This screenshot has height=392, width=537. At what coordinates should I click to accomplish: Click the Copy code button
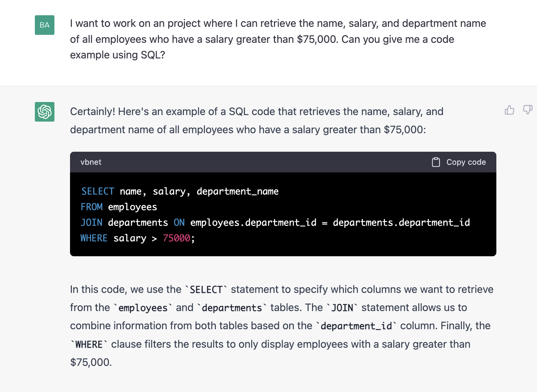459,162
